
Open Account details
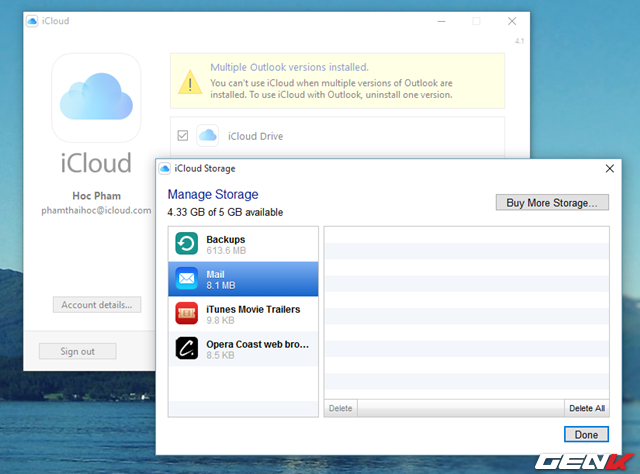(x=97, y=304)
